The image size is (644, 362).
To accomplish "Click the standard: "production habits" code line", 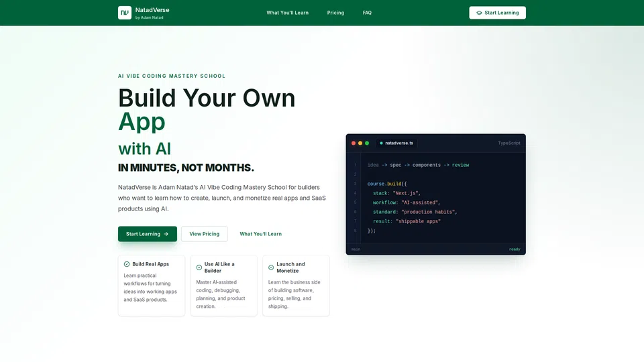I will (x=415, y=213).
